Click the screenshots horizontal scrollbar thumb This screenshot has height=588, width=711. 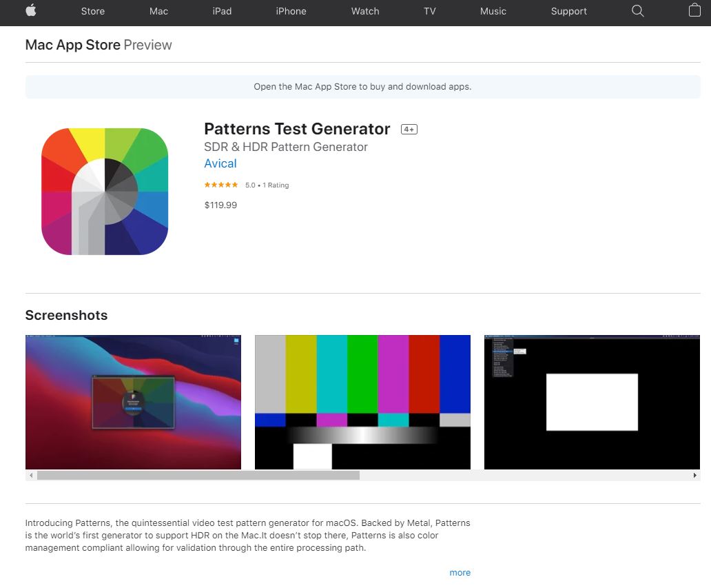(198, 476)
